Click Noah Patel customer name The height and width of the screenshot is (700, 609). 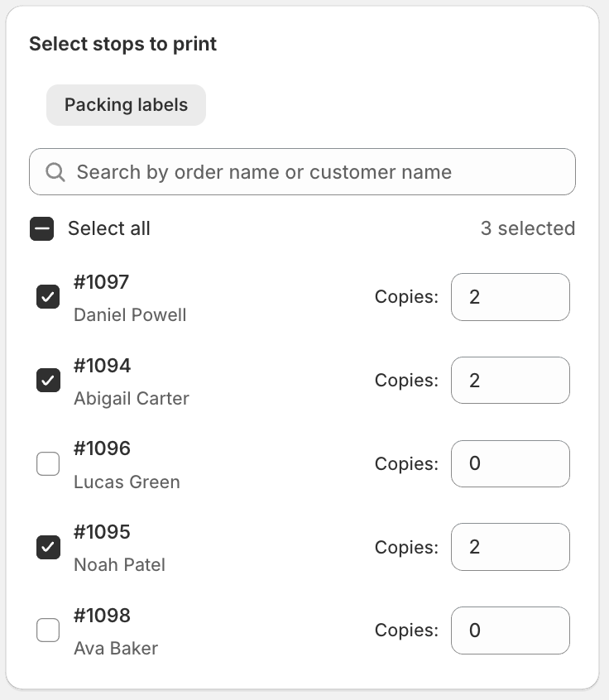point(120,565)
